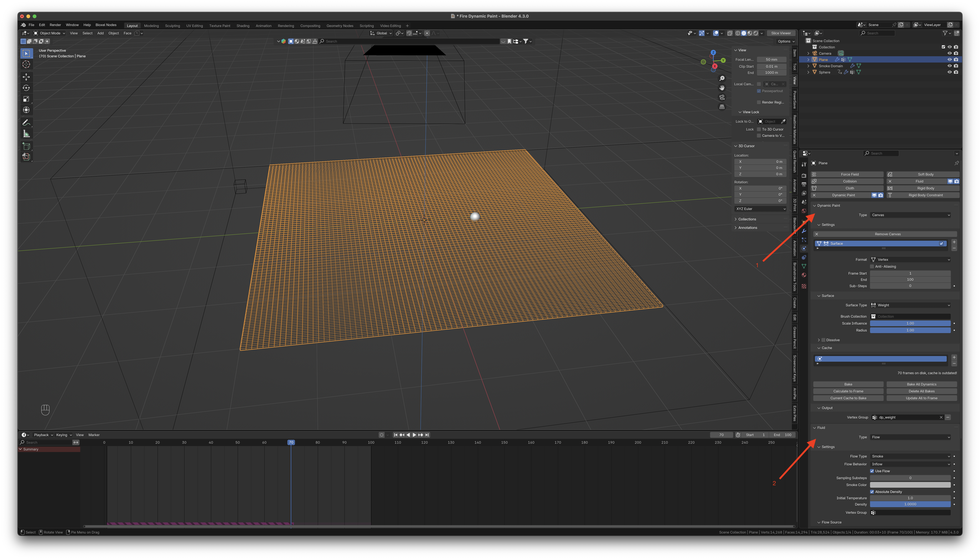Open the Object Mode selector

pos(49,33)
